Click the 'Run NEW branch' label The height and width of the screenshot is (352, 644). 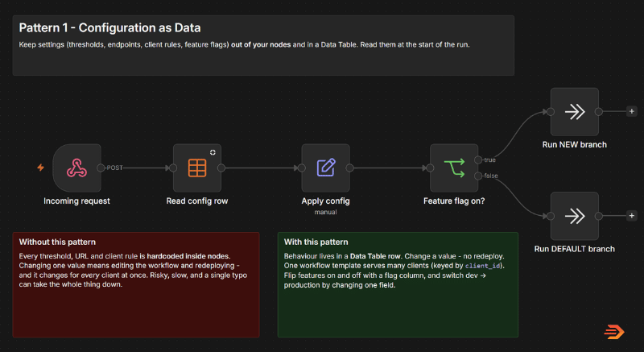(x=575, y=144)
